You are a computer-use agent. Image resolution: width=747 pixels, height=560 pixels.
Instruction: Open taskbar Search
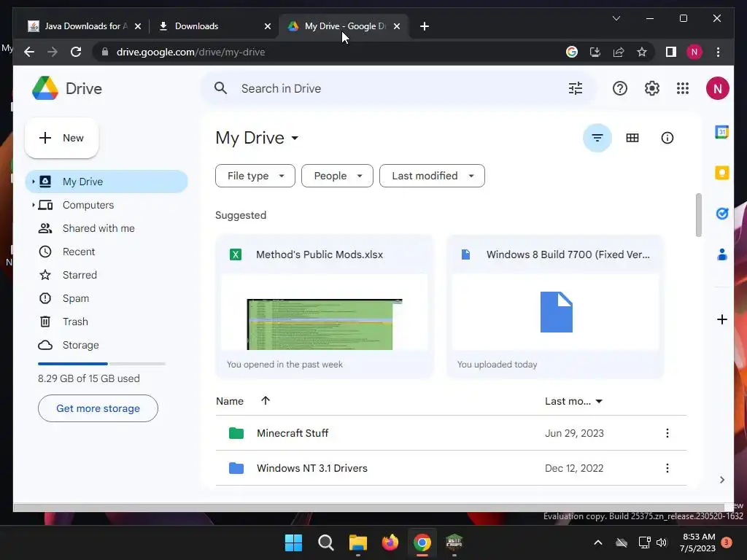click(x=326, y=542)
